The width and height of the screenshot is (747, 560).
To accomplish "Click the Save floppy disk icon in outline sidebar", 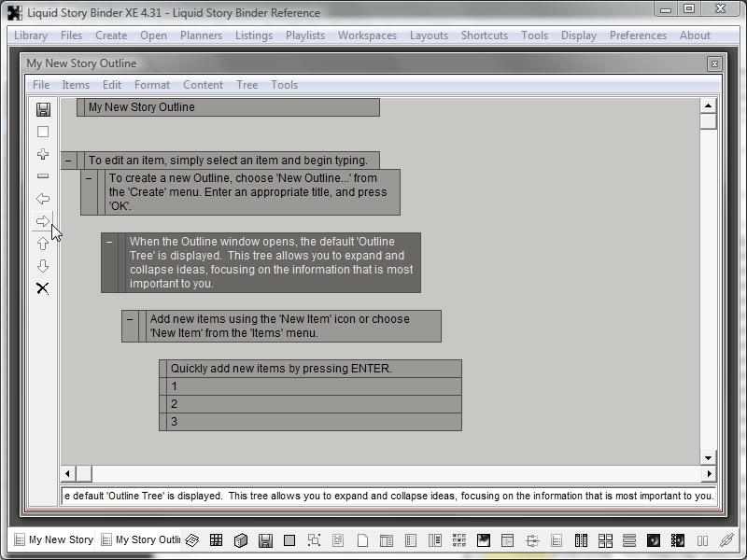I will (x=43, y=109).
